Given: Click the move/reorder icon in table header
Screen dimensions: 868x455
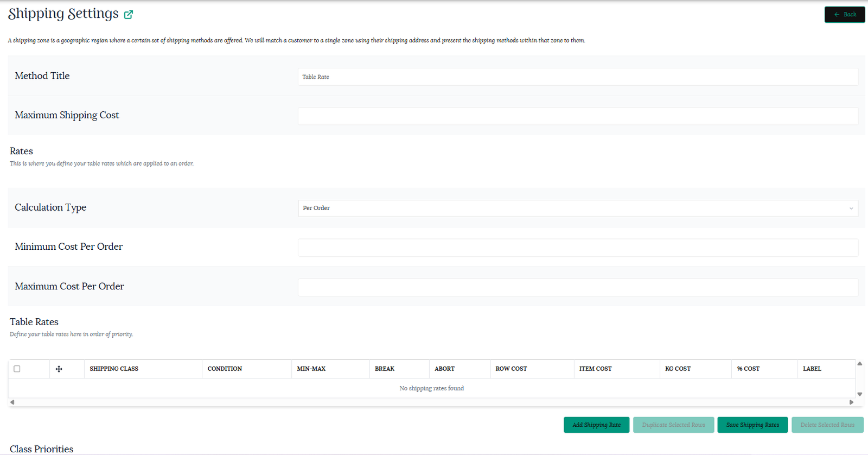Looking at the screenshot, I should 59,369.
